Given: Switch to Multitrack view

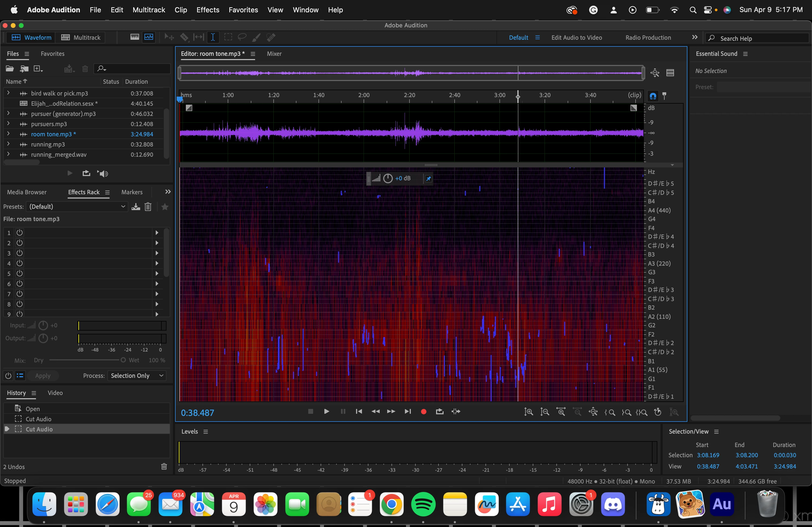Looking at the screenshot, I should click(x=81, y=38).
